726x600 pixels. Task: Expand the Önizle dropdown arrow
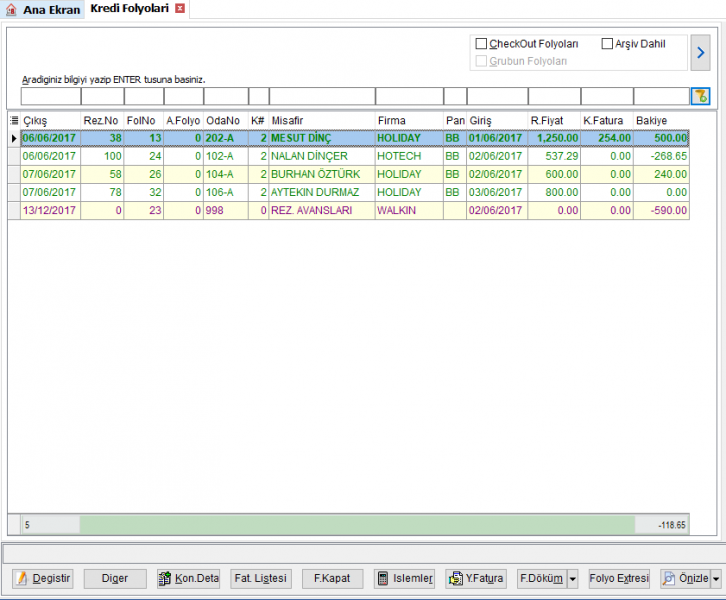point(716,579)
